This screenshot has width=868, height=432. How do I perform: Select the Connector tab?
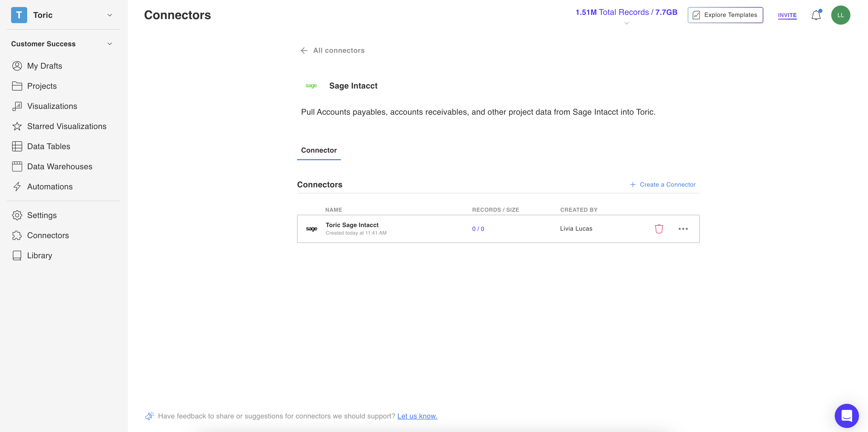(x=319, y=150)
